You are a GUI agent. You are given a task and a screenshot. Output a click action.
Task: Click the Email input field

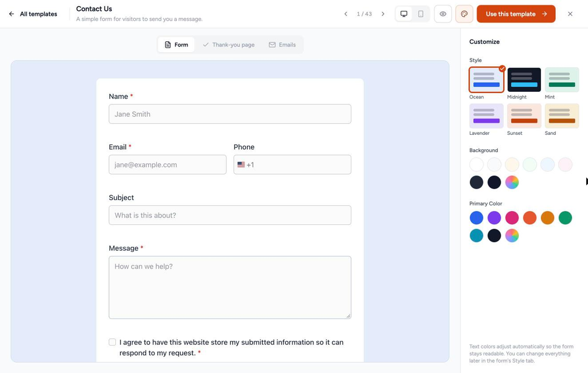pos(168,165)
